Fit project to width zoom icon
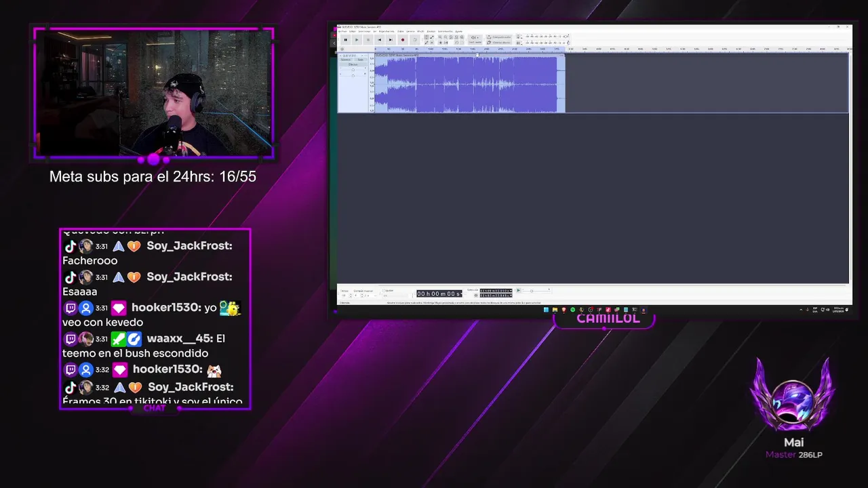Image resolution: width=868 pixels, height=488 pixels. pos(456,37)
